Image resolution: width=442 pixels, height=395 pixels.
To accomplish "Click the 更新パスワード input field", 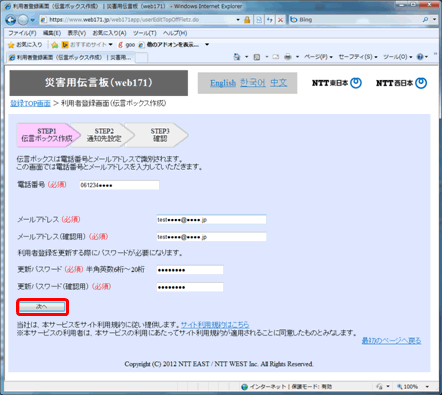I will (190, 270).
